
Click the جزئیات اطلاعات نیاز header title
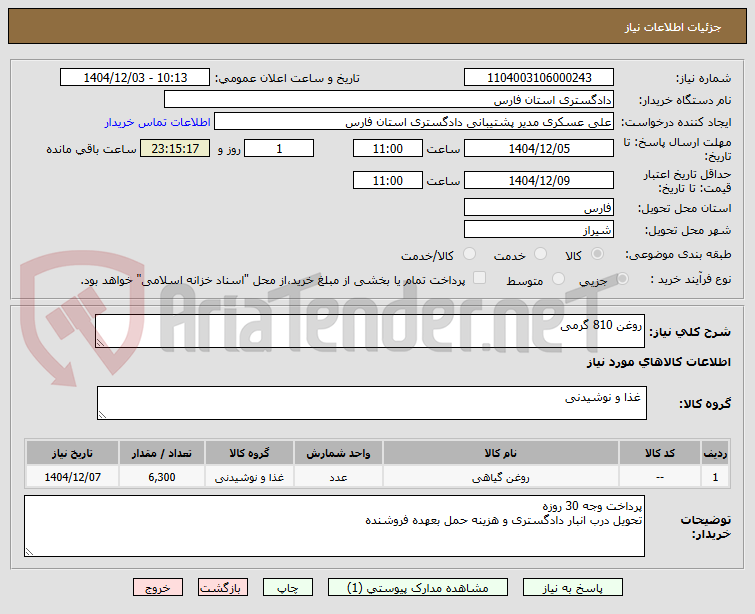(x=673, y=27)
